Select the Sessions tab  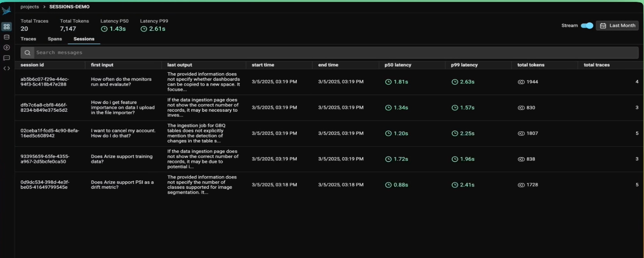pyautogui.click(x=84, y=39)
